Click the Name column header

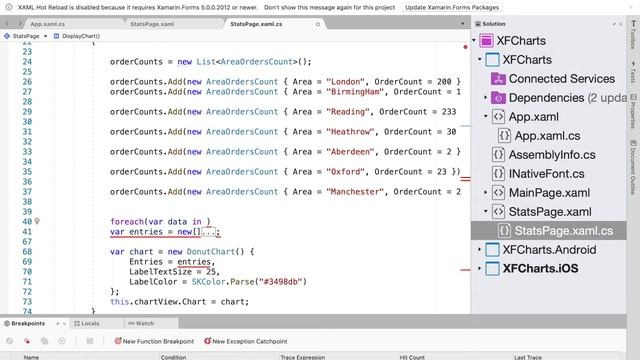[x=31, y=357]
